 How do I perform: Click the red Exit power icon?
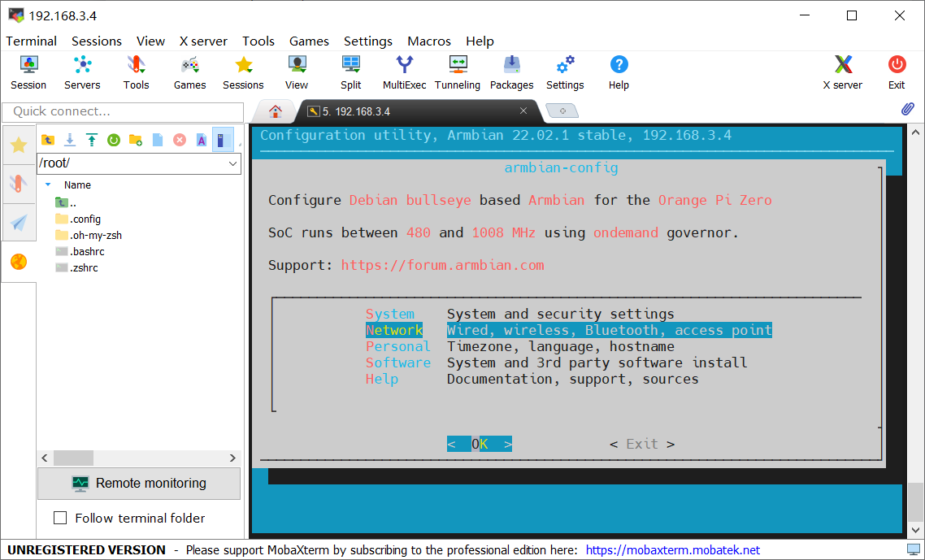click(x=897, y=72)
